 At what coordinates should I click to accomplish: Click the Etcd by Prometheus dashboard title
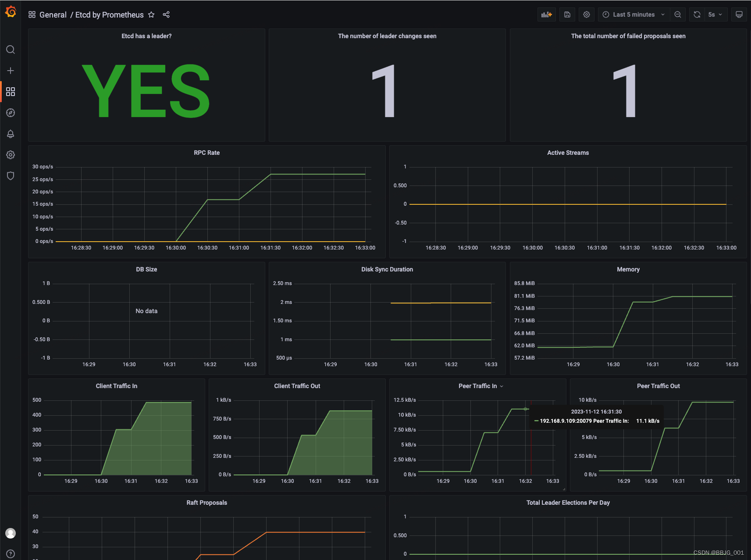point(109,15)
